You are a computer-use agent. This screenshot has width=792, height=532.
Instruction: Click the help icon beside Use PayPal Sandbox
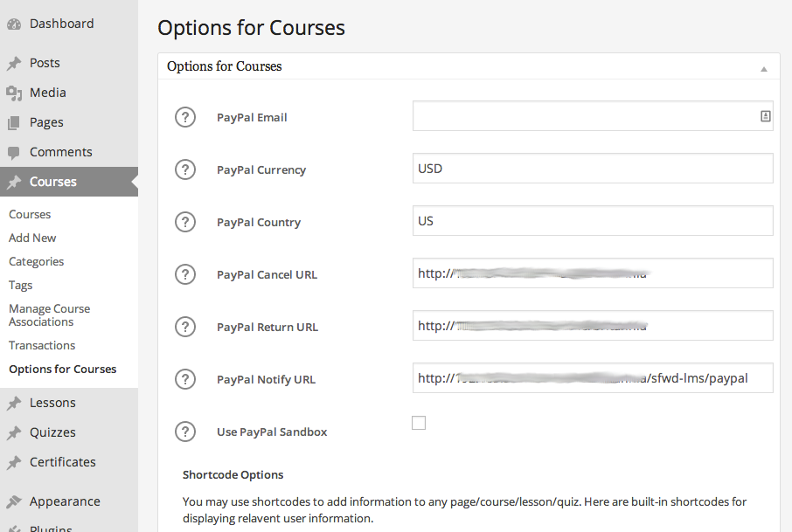coord(185,432)
